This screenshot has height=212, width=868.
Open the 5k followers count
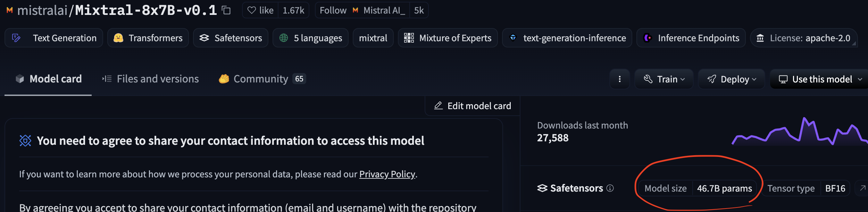(x=419, y=10)
